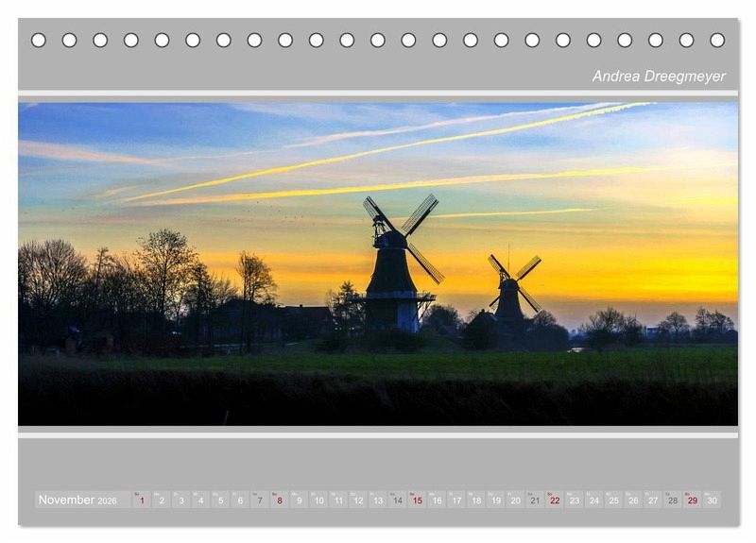Select red Sunday 29 in the strip
This screenshot has width=756, height=543.
693,500
